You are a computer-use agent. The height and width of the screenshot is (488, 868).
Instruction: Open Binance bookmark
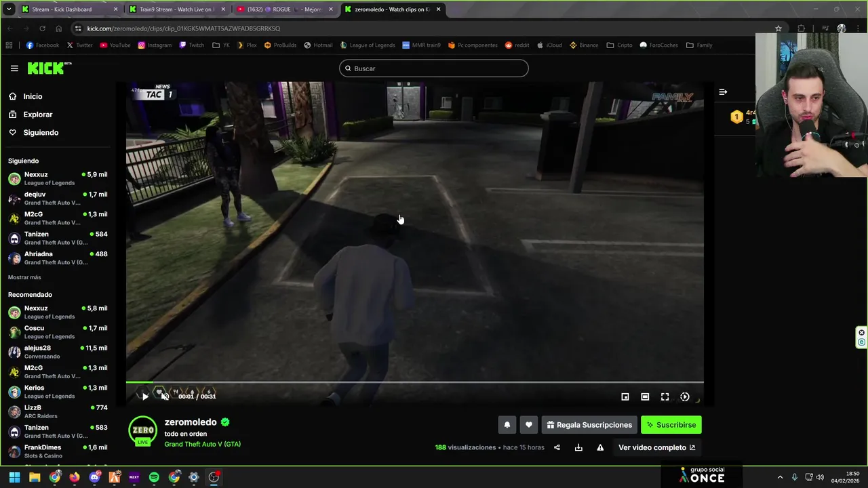point(584,45)
